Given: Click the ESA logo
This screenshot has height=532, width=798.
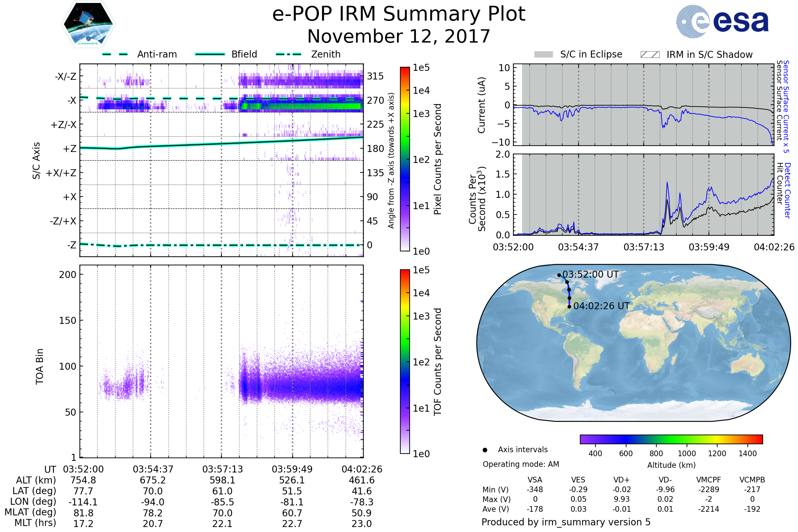Looking at the screenshot, I should tap(723, 21).
